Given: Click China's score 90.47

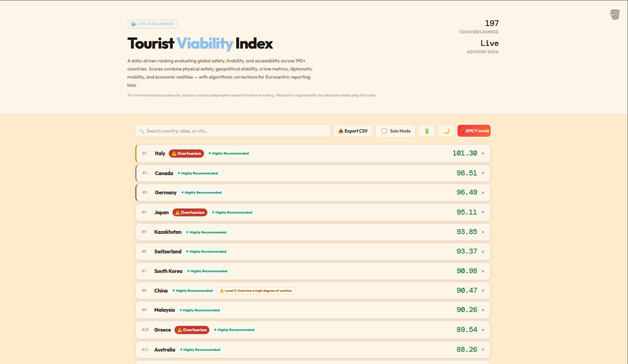Looking at the screenshot, I should click(467, 290).
